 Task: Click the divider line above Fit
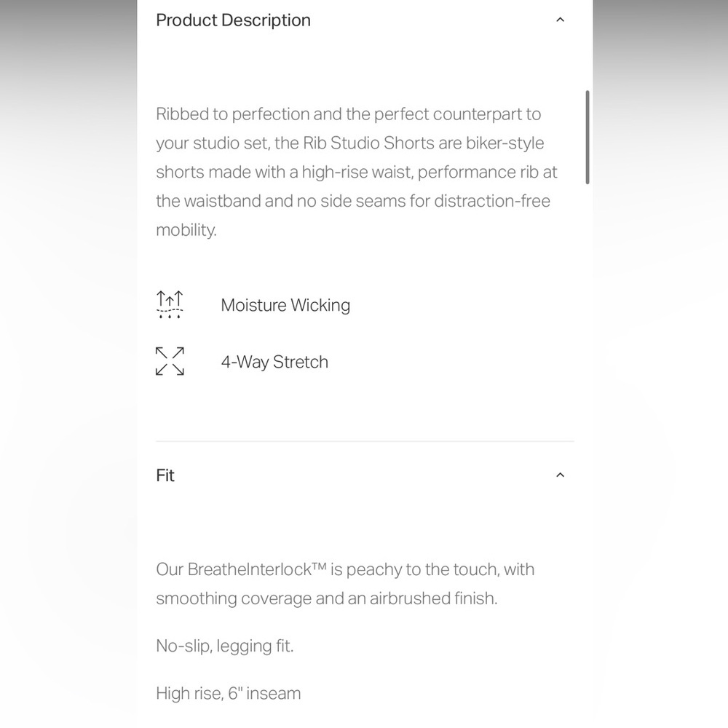click(365, 441)
